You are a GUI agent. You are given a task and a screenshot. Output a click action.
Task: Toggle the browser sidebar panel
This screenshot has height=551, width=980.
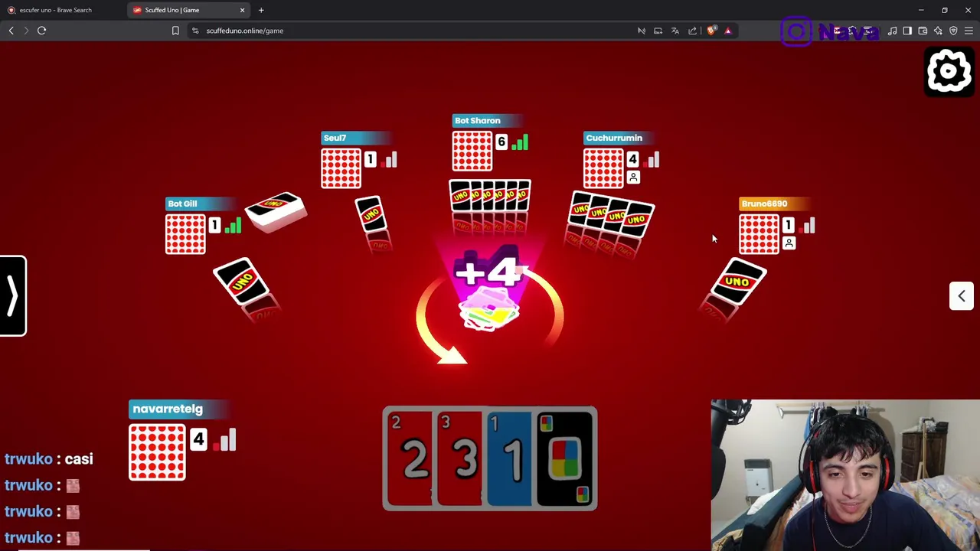click(x=907, y=31)
